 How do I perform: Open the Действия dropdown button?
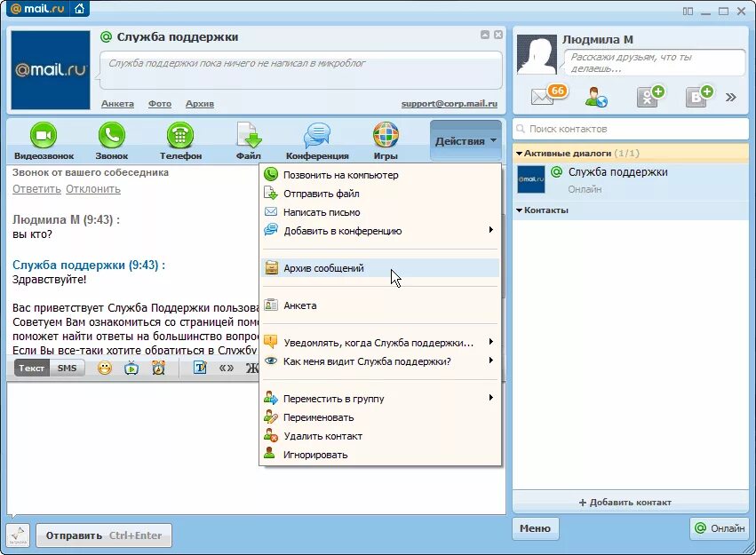(466, 141)
